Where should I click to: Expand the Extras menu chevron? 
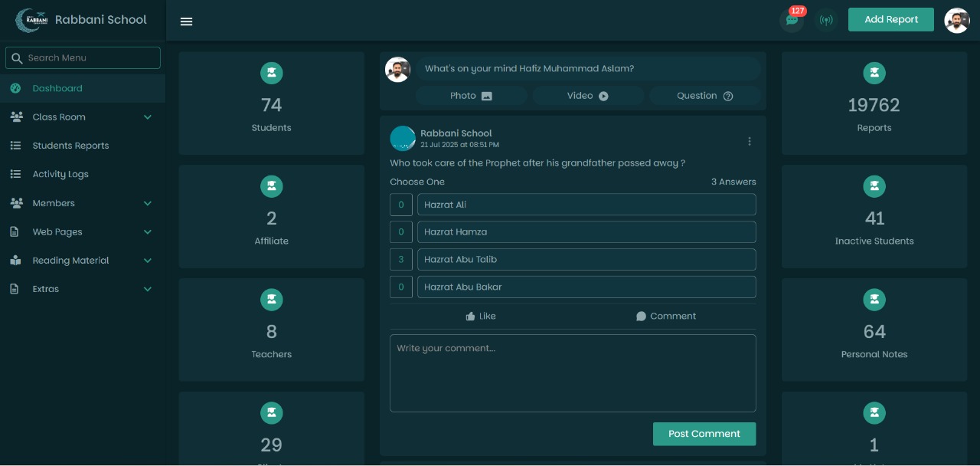point(148,289)
